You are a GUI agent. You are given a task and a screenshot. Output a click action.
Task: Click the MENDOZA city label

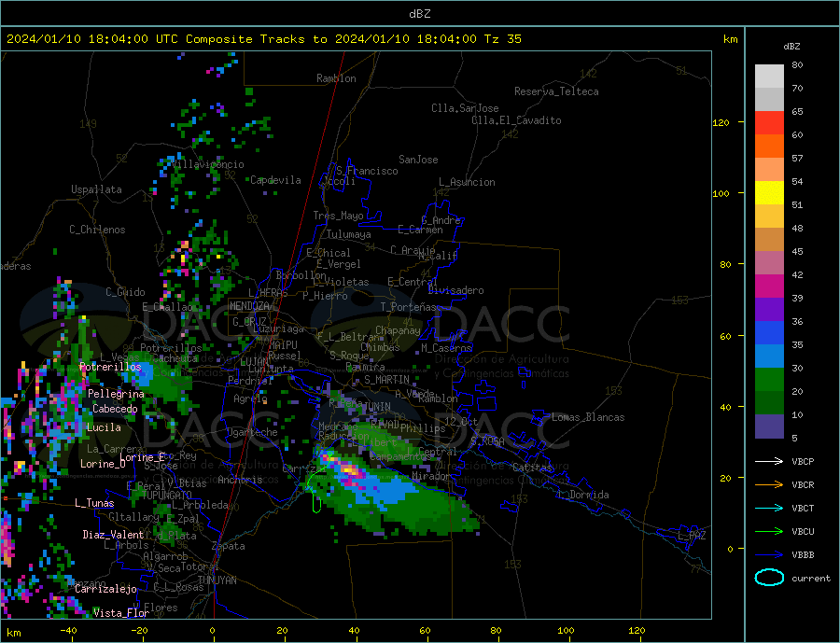[249, 306]
